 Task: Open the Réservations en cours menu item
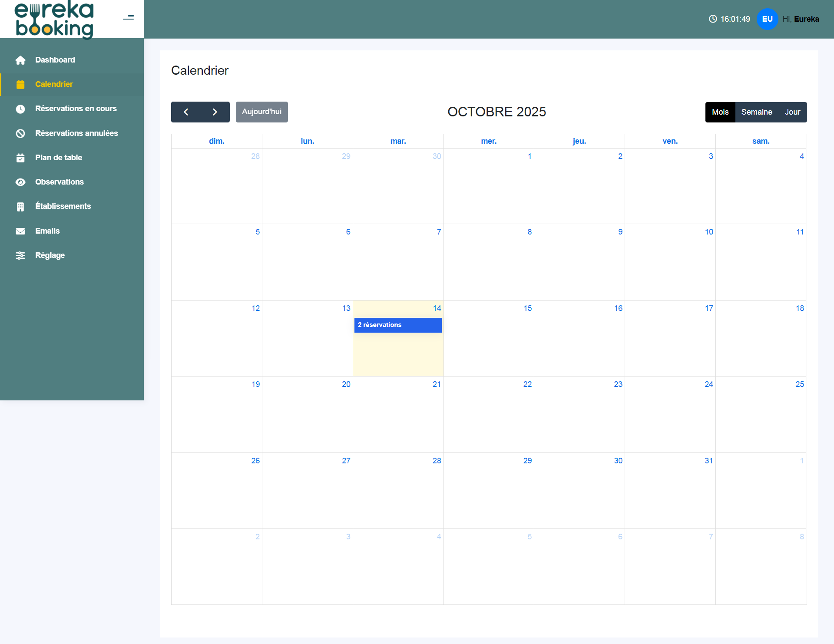76,109
